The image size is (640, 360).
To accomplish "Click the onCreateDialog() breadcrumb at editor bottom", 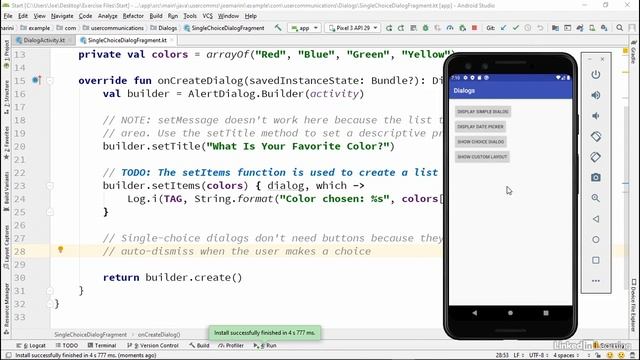I will [x=159, y=335].
